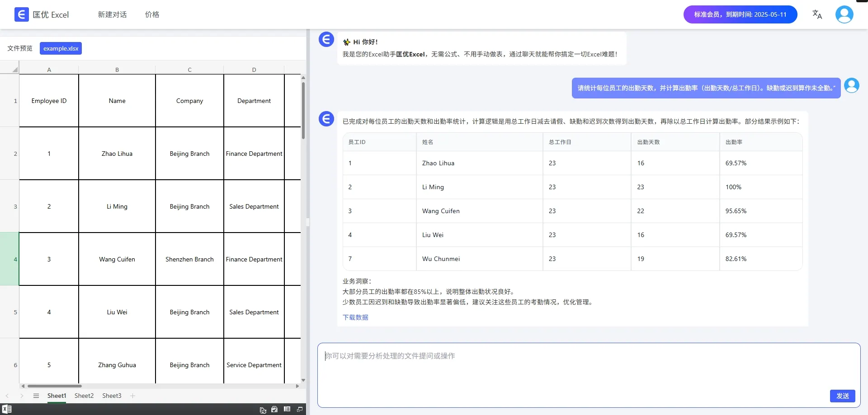
Task: Switch to the Sheet3 tab
Action: tap(112, 396)
